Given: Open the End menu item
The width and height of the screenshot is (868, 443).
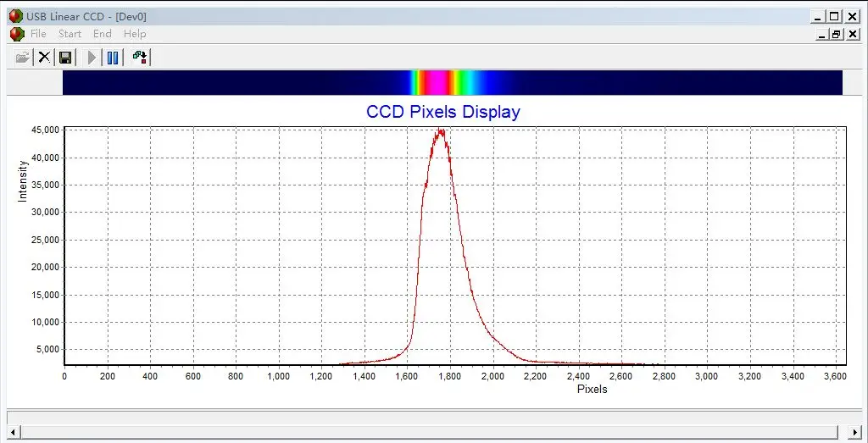Looking at the screenshot, I should (x=103, y=34).
